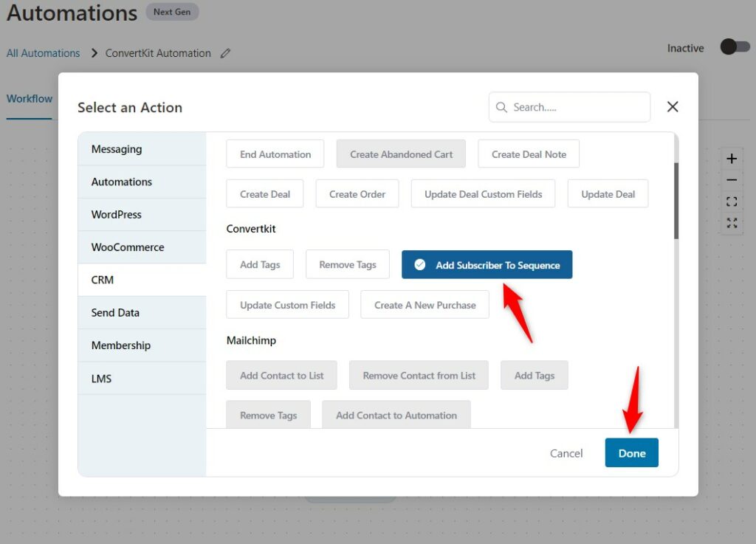Switch to the Workflow tab
Viewport: 756px width, 544px height.
[x=30, y=99]
